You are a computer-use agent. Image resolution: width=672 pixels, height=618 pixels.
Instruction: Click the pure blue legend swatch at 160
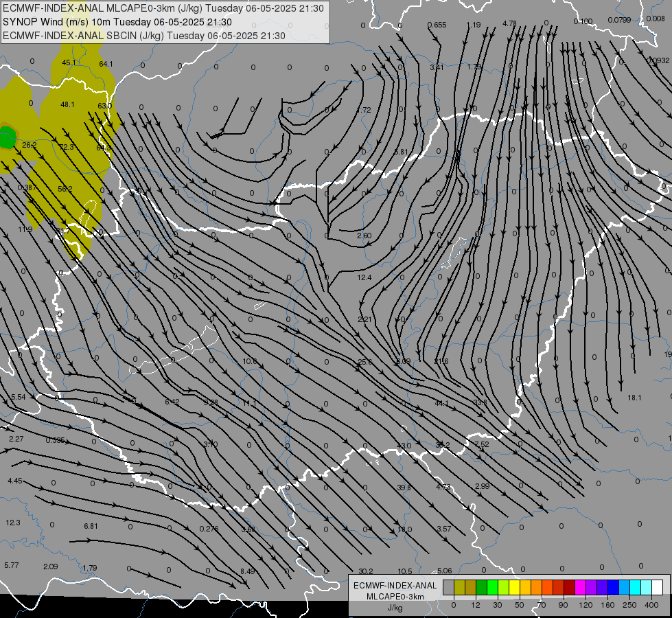[x=613, y=588]
